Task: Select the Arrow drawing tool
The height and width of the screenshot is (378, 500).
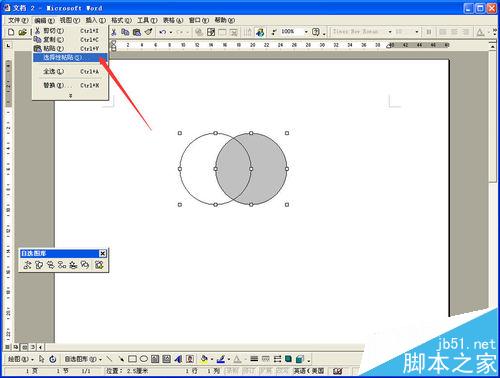Action: 121,359
